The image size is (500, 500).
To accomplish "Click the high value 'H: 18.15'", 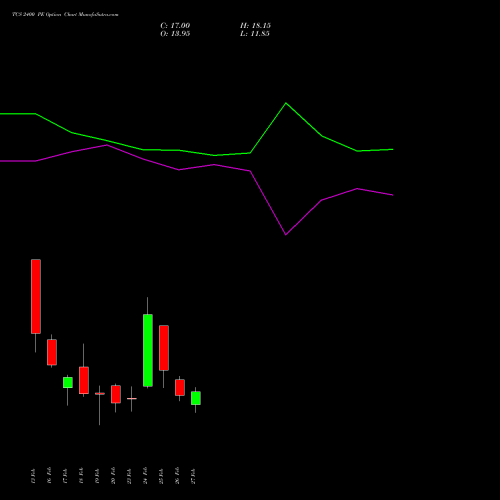I will point(255,25).
